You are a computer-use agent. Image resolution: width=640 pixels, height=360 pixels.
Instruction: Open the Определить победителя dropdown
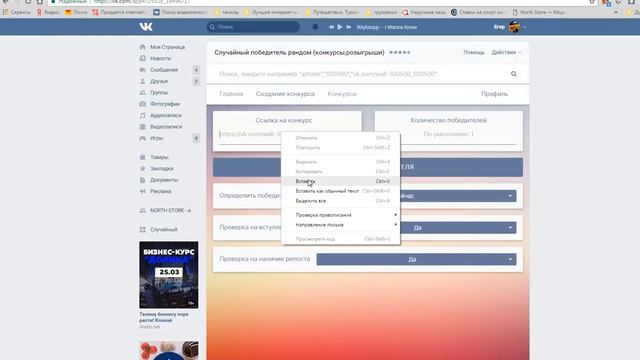pos(458,196)
